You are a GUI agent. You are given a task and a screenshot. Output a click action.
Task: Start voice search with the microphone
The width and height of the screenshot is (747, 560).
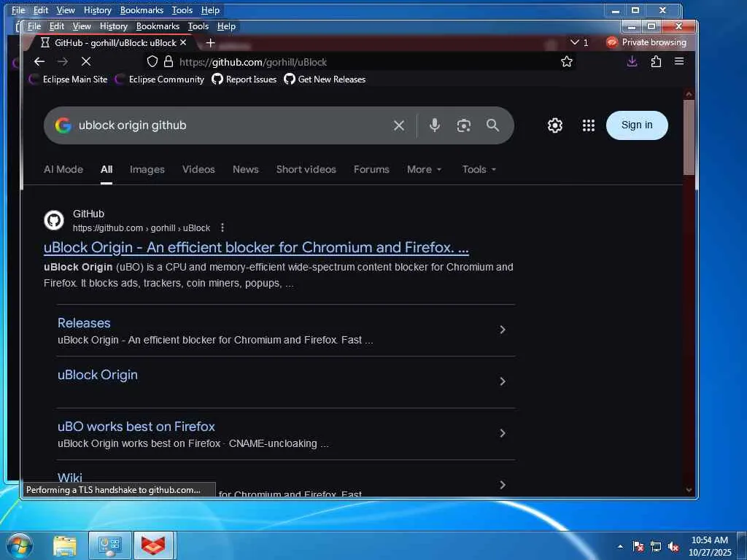435,125
